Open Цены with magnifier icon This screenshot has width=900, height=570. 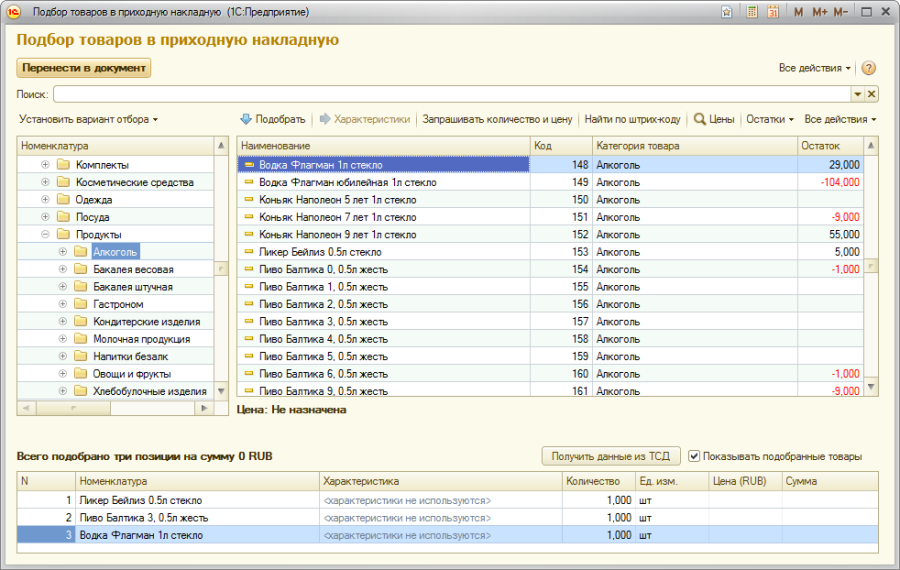(713, 119)
